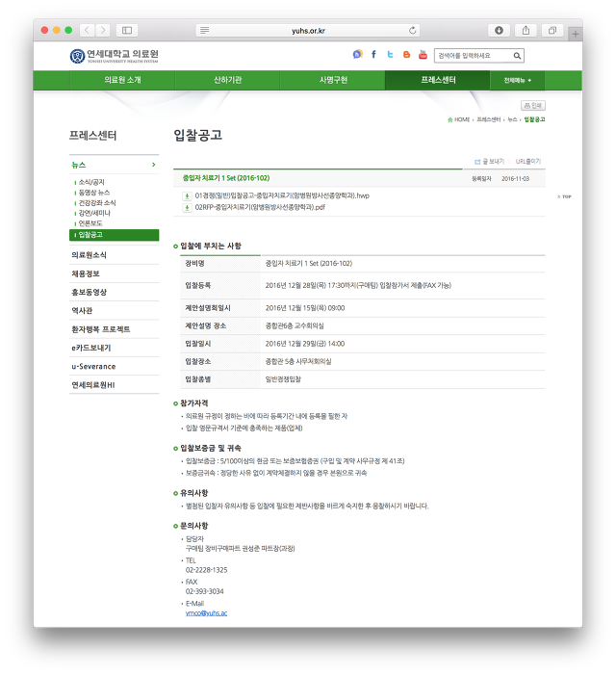This screenshot has width=616, height=675.
Task: Click the HOME breadcrumb house icon
Action: pyautogui.click(x=449, y=119)
